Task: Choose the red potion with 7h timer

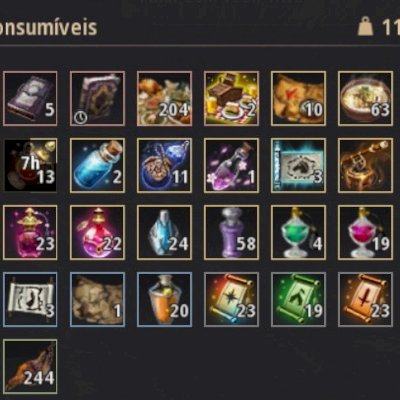Action: 30,165
